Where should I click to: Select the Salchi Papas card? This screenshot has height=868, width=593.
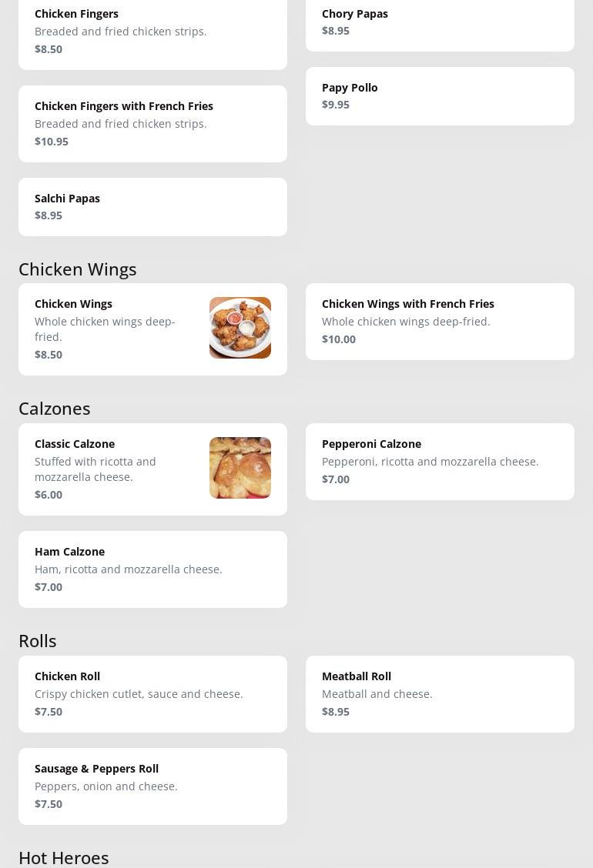tap(152, 206)
